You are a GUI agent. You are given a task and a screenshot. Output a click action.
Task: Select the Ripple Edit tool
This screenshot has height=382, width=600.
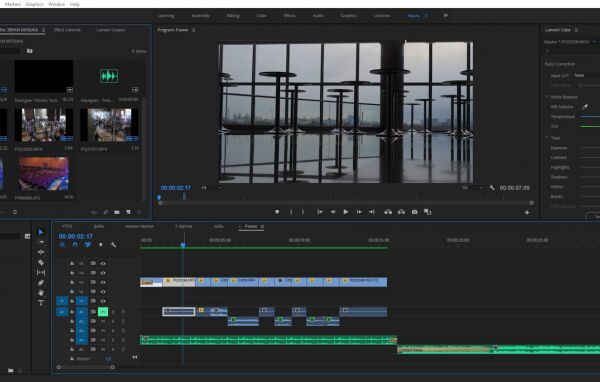point(41,252)
